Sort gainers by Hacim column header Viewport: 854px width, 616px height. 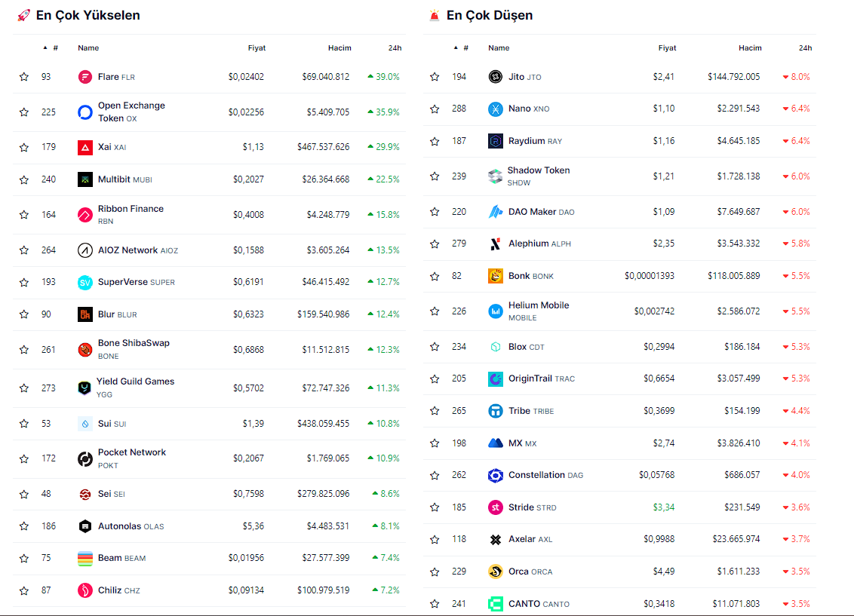[339, 48]
